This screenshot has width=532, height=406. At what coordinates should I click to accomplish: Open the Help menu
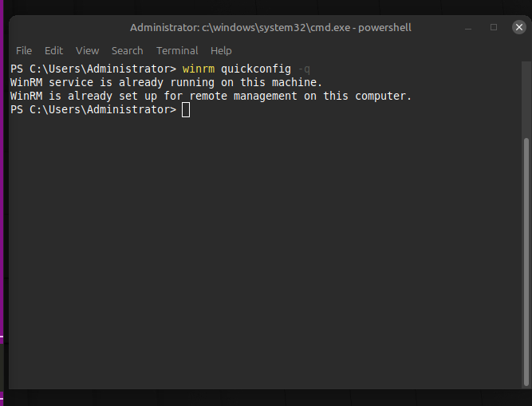221,50
